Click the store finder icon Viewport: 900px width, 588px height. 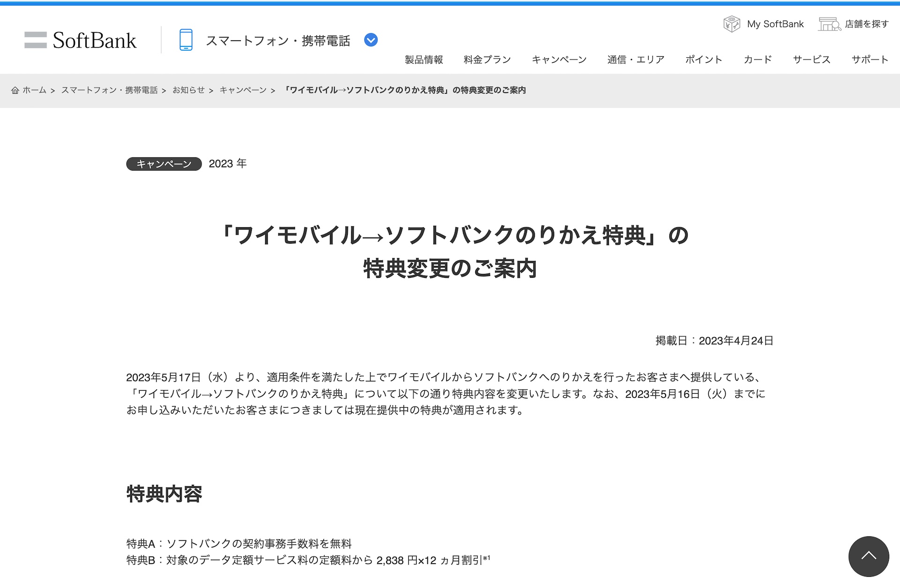point(829,24)
